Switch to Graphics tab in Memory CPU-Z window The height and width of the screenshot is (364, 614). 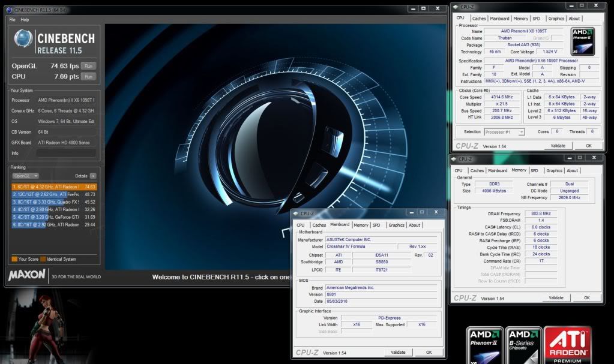click(x=555, y=171)
